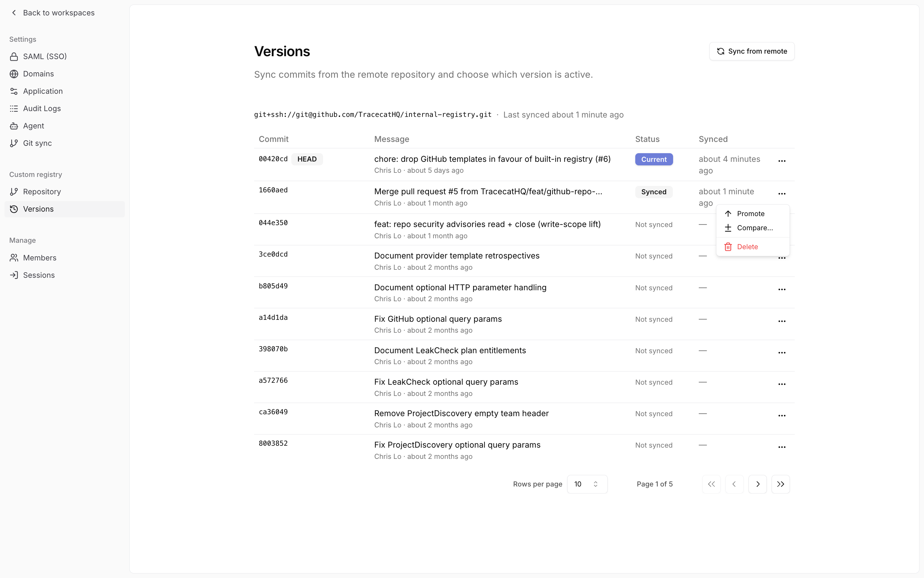Click the Git sync branch icon

pos(14,143)
